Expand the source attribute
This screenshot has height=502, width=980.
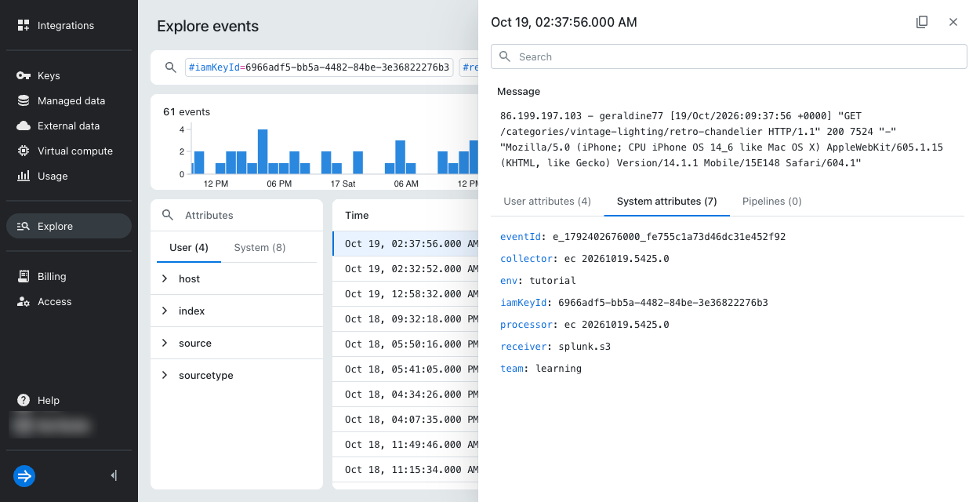(x=237, y=343)
